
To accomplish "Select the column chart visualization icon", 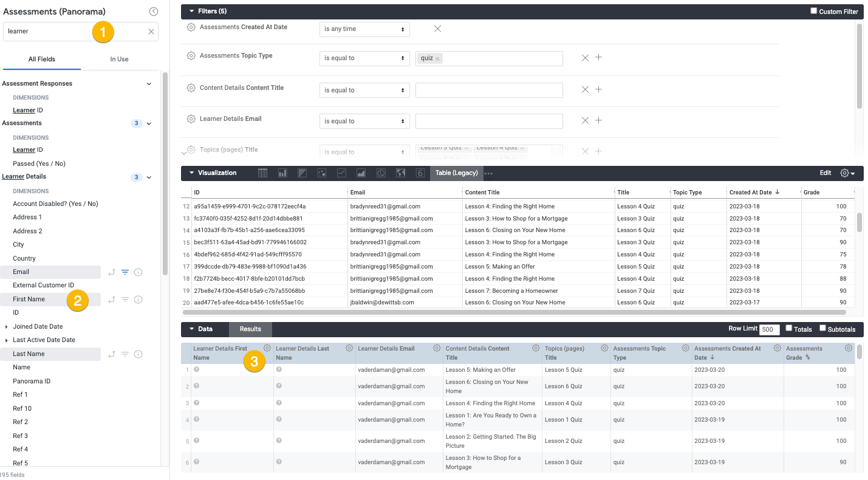I will coord(282,173).
